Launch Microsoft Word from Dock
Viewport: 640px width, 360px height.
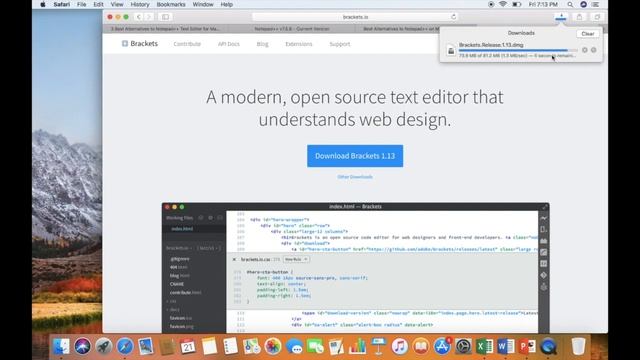506,347
